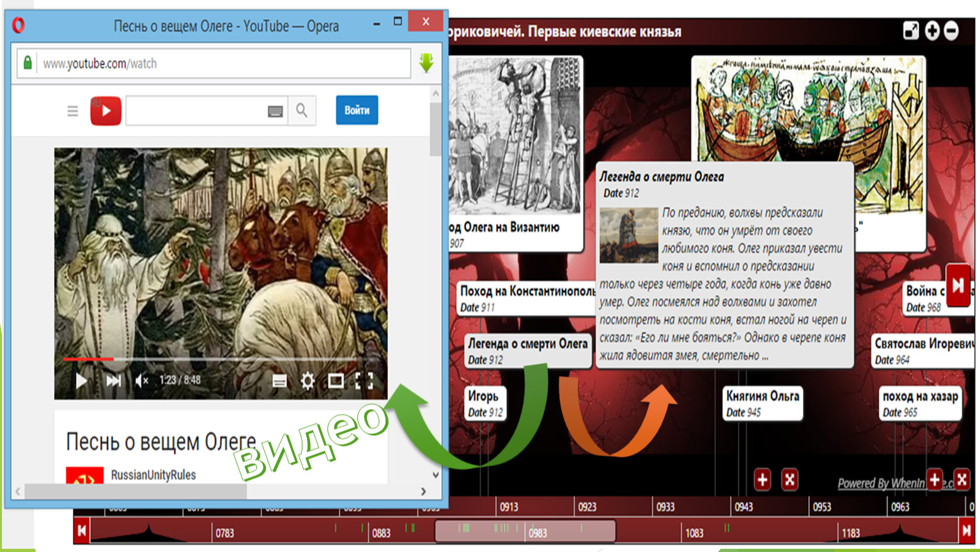Click the Войти sign-in button
The height and width of the screenshot is (552, 980).
[357, 110]
